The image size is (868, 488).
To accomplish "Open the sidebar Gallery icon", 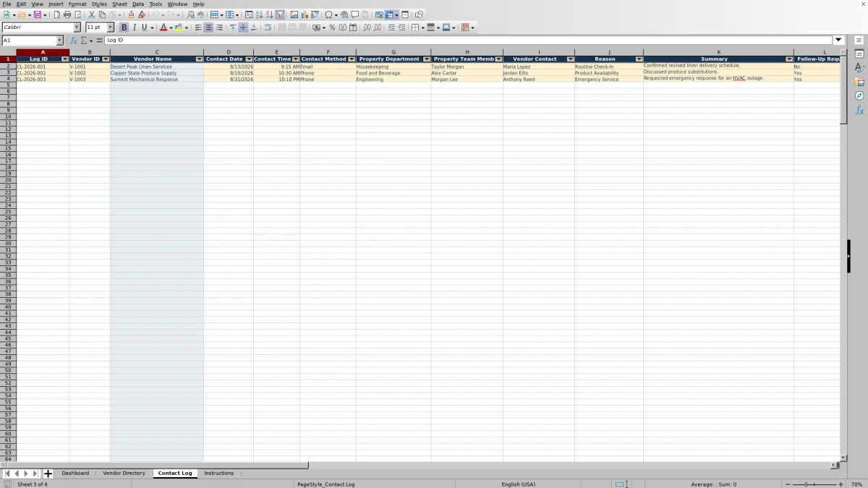I will point(859,82).
